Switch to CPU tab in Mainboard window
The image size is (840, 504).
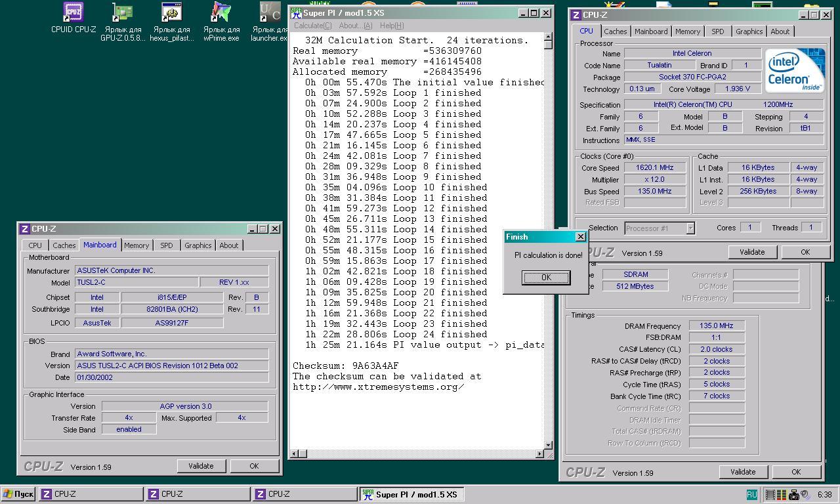(x=35, y=245)
